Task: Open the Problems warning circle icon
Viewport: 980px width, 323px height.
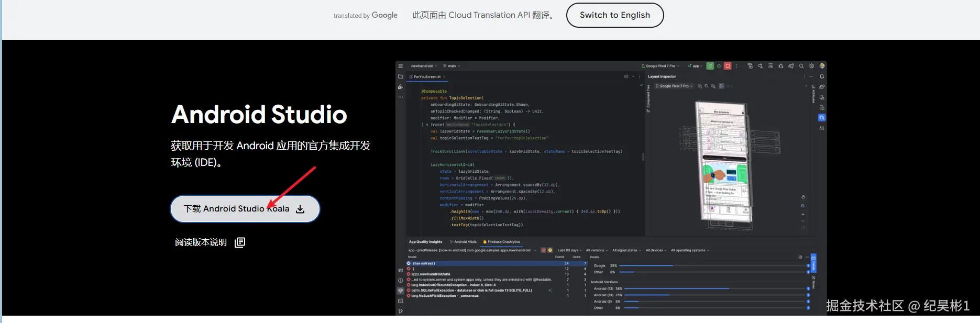Action: (x=401, y=281)
